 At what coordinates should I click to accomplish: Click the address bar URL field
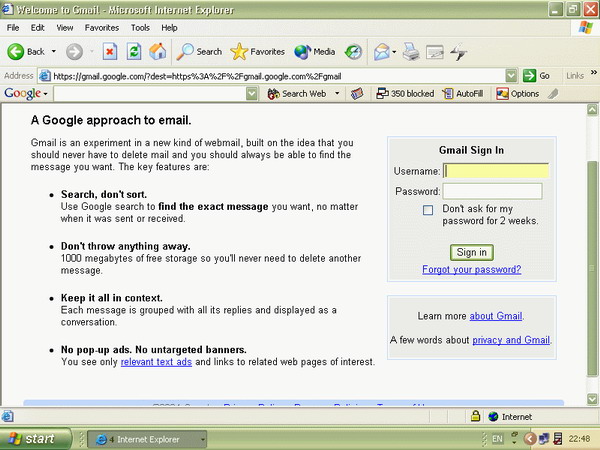pos(277,76)
